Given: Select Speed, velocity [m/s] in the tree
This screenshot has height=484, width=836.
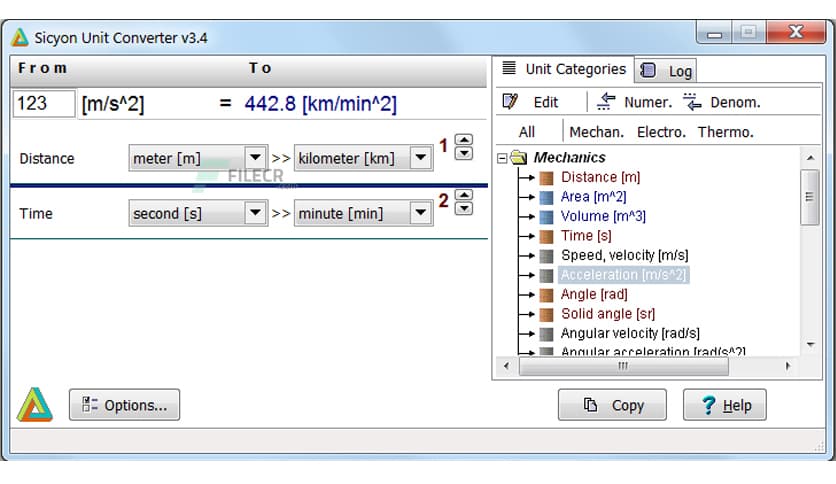Looking at the screenshot, I should 624,255.
